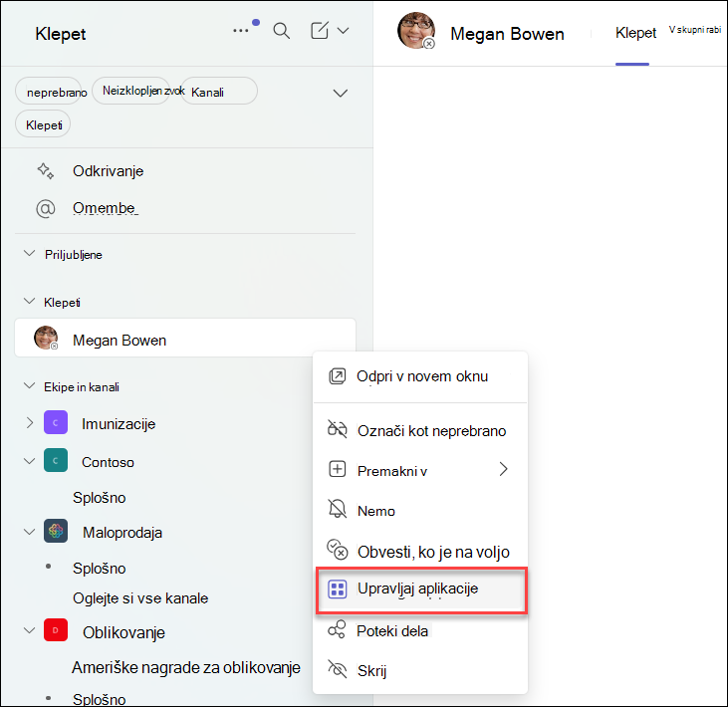Open the more options ellipsis in Klepet header
Viewport: 728px width, 707px height.
[x=241, y=31]
